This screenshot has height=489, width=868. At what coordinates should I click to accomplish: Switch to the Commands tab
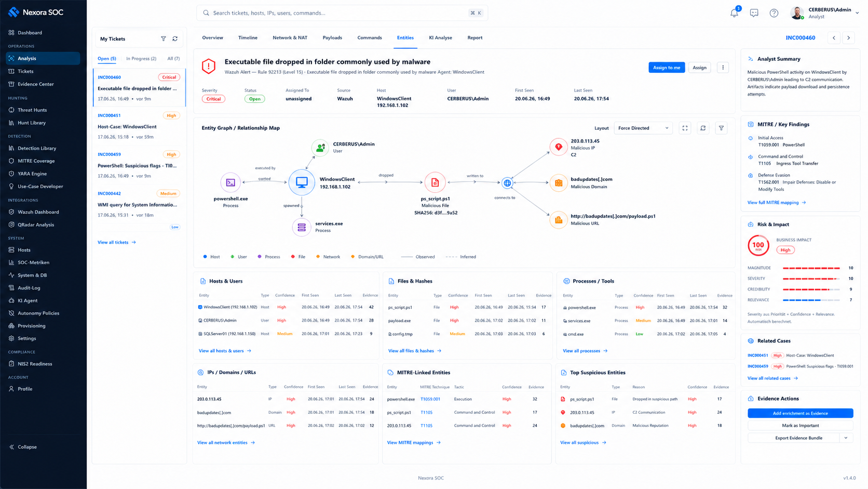[370, 38]
